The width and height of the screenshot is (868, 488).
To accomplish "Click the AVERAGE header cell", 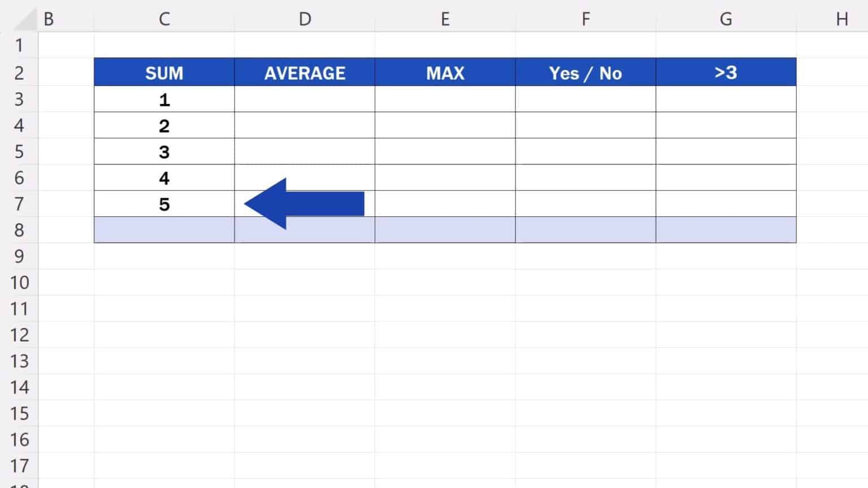I will coord(305,73).
